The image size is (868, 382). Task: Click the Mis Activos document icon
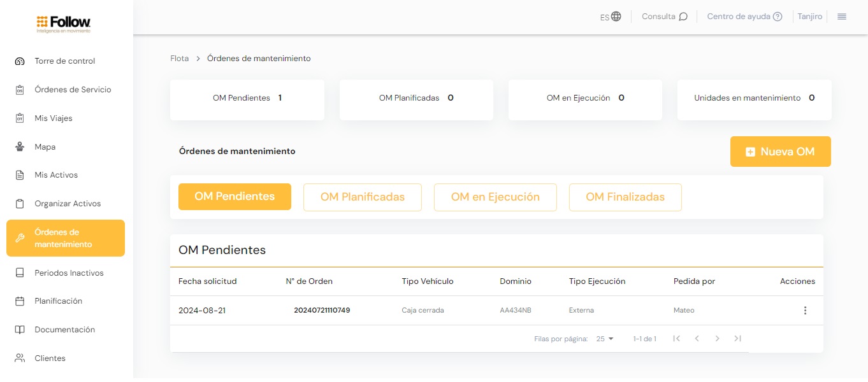click(20, 175)
